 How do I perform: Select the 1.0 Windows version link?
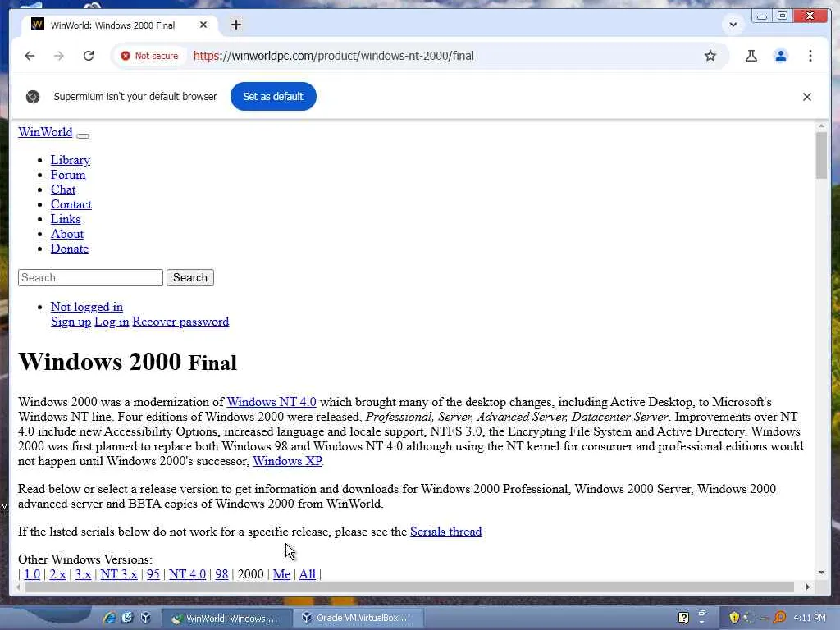click(32, 573)
